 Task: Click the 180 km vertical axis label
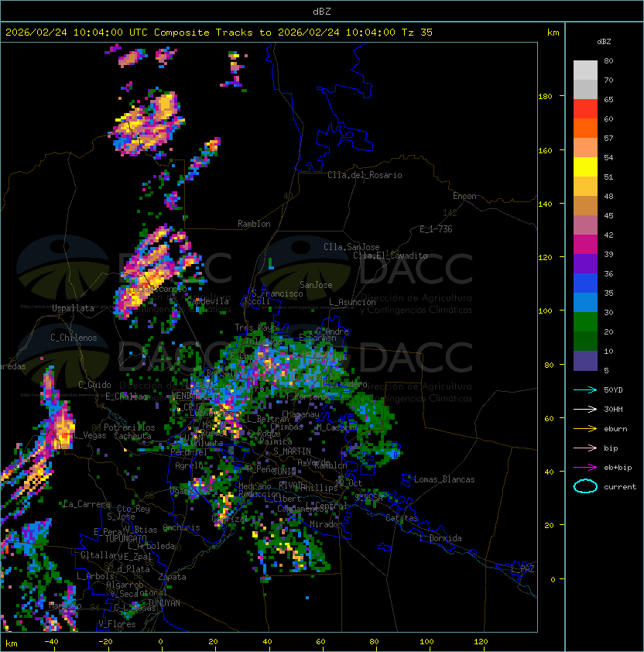pyautogui.click(x=545, y=97)
